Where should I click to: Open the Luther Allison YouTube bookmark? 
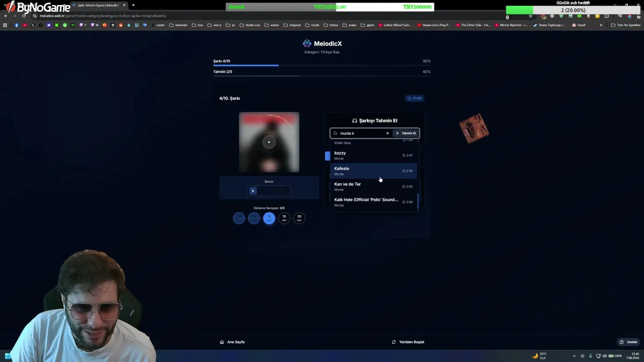click(x=395, y=25)
